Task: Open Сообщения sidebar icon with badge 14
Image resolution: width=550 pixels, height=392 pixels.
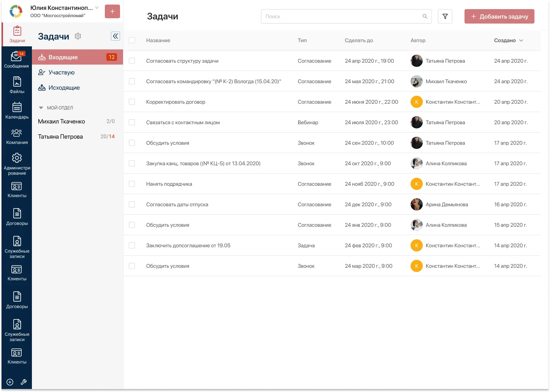Action: click(16, 59)
